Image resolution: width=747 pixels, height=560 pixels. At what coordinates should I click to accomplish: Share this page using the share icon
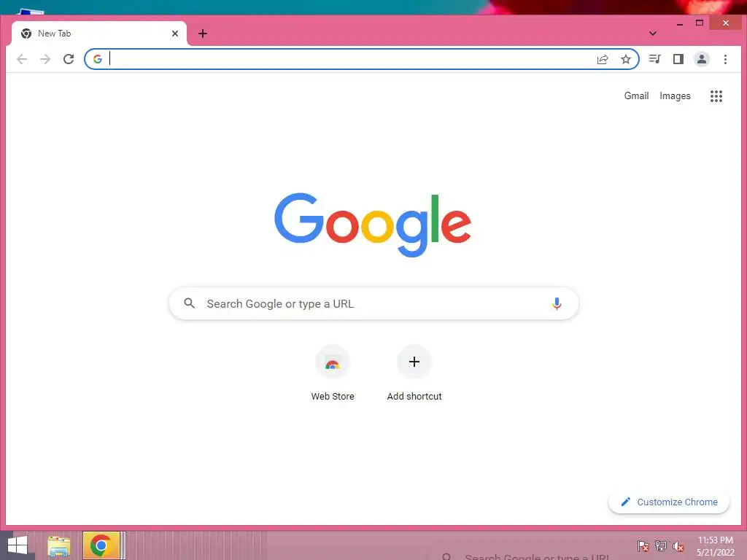603,59
